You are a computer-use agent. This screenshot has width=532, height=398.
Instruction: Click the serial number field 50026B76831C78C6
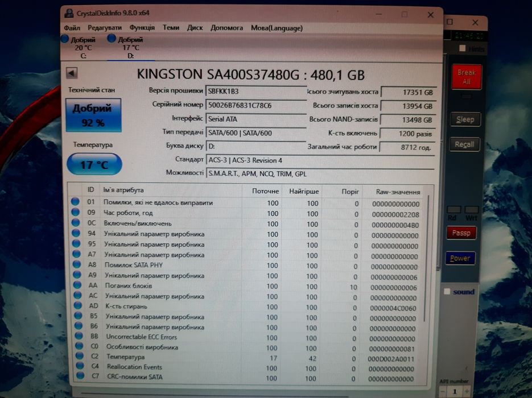click(x=256, y=105)
